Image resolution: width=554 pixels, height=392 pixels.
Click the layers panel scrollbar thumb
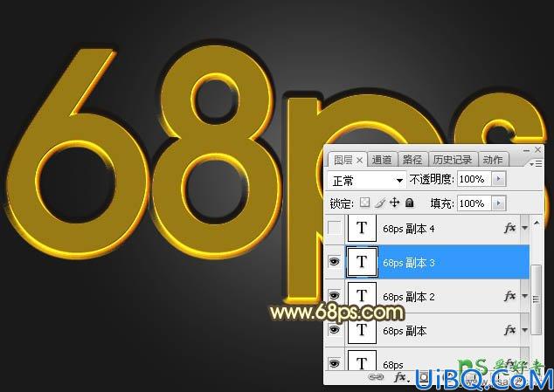[537, 299]
